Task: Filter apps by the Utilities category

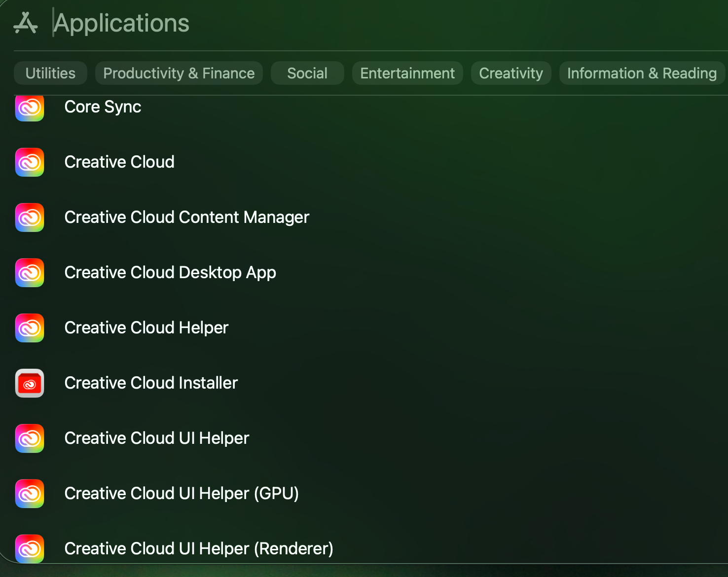Action: click(50, 73)
